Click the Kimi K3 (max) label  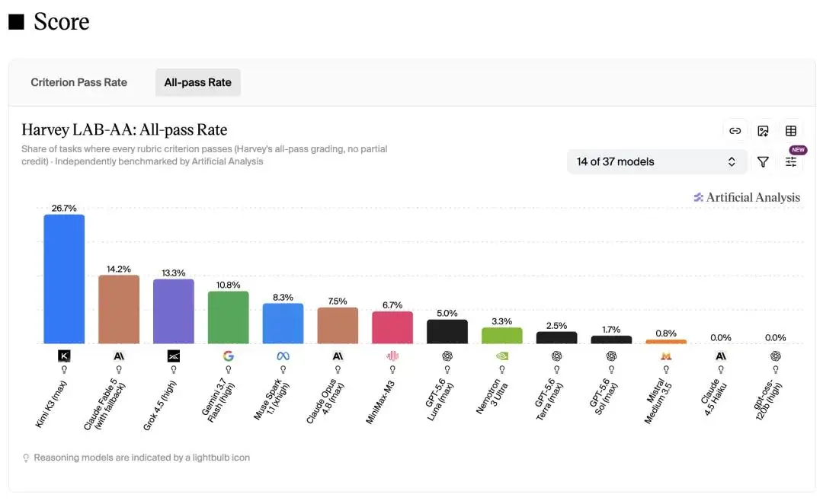tap(51, 404)
